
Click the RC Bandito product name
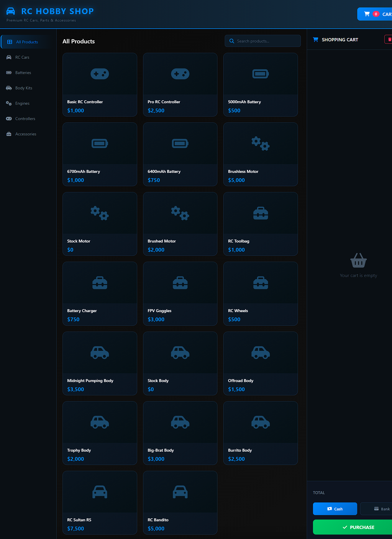tap(158, 520)
